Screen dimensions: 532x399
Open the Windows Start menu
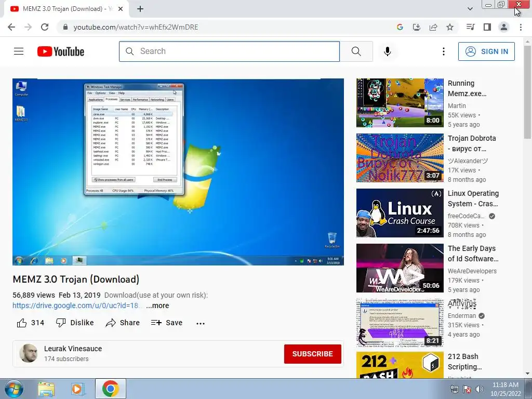(14, 389)
